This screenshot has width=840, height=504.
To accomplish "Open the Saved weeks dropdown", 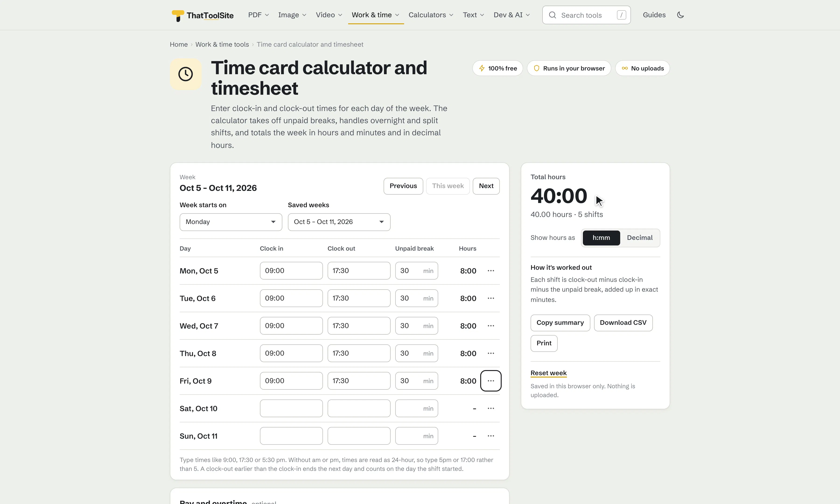I will 339,222.
